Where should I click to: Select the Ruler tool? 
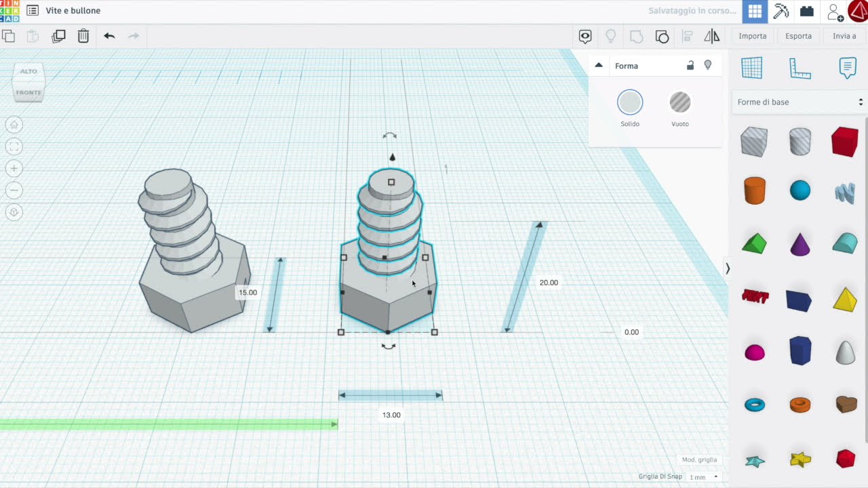[800, 68]
